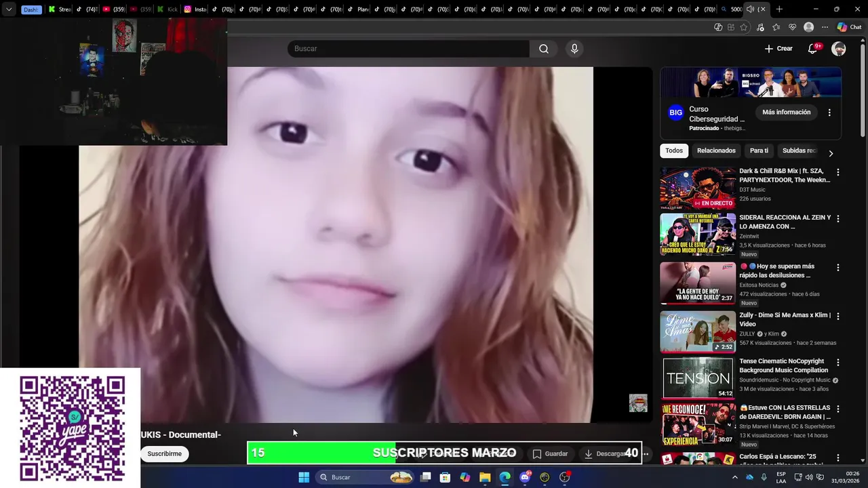Select the Relacionados filter chip

(x=716, y=150)
